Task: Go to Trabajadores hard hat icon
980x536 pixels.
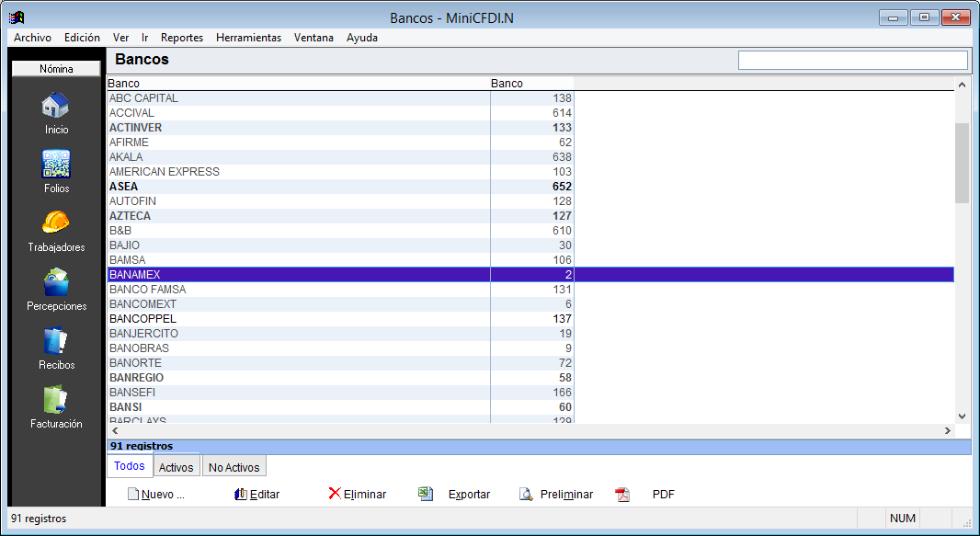Action: pyautogui.click(x=56, y=223)
